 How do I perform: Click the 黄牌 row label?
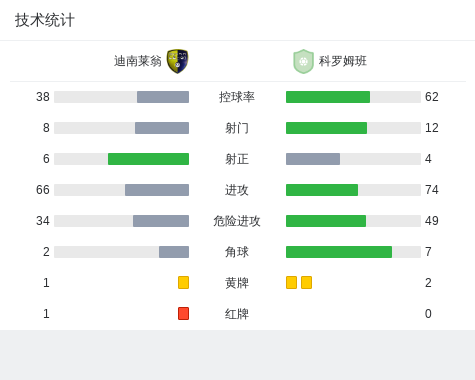click(237, 283)
